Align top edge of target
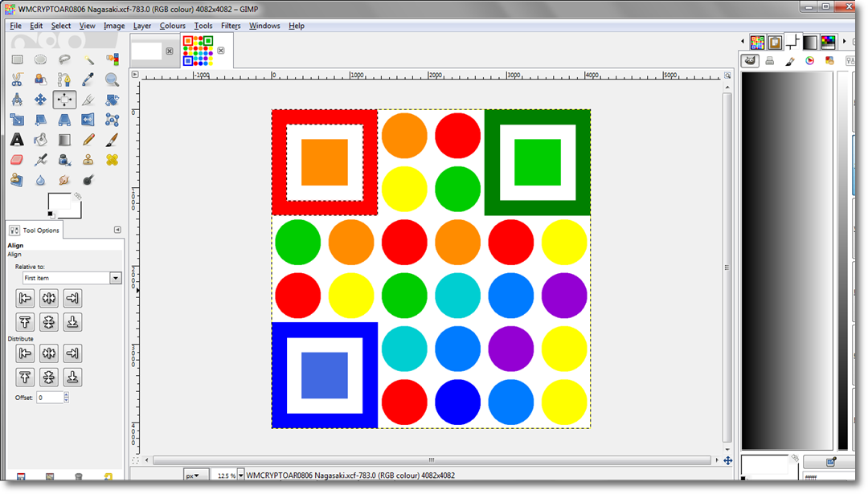The image size is (868, 494). point(25,322)
